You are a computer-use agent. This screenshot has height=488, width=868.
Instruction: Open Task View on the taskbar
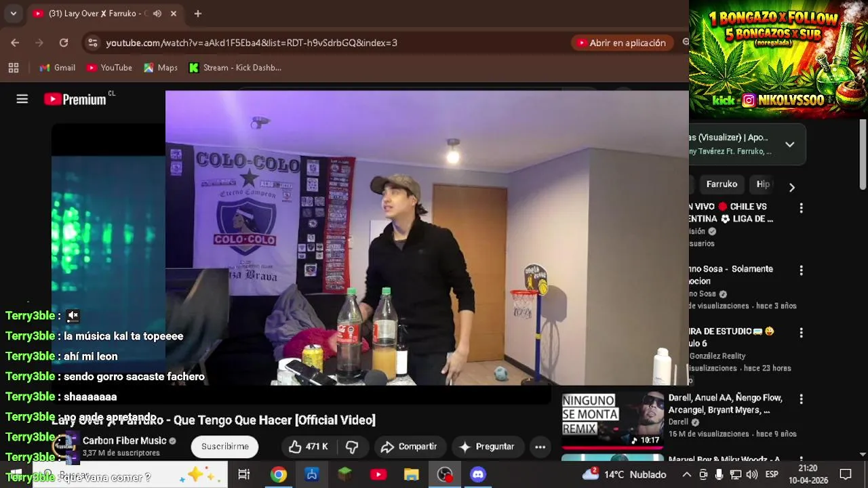(x=244, y=474)
